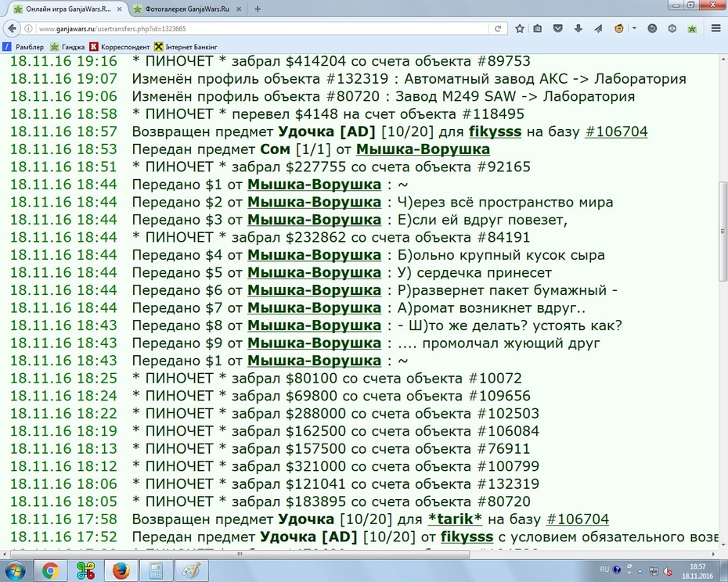Open the muted volume tray icon

pyautogui.click(x=668, y=571)
